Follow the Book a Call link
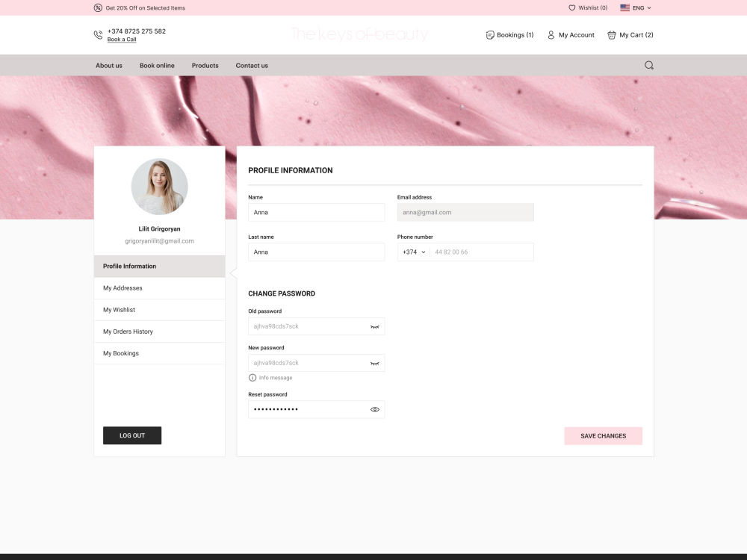 pyautogui.click(x=122, y=40)
